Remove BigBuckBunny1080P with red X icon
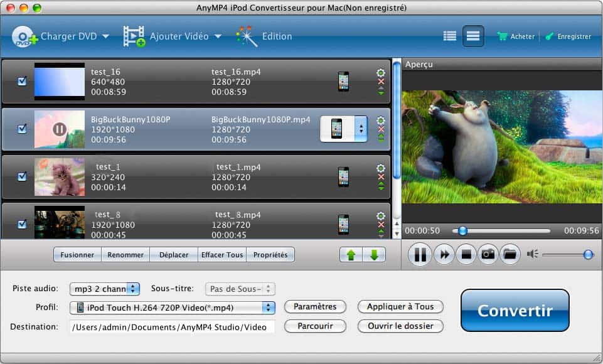Viewport: 603px width, 364px height. click(x=381, y=129)
